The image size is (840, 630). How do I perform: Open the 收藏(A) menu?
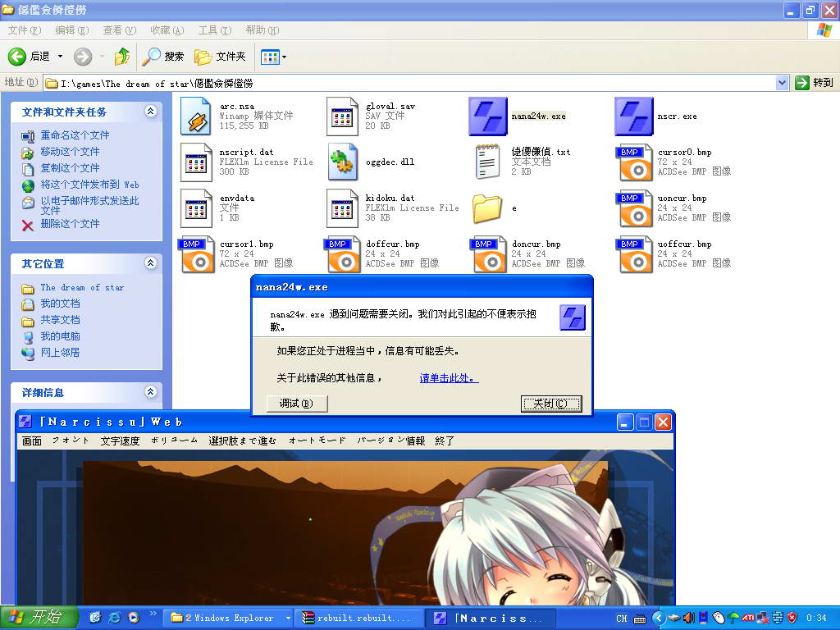(167, 30)
